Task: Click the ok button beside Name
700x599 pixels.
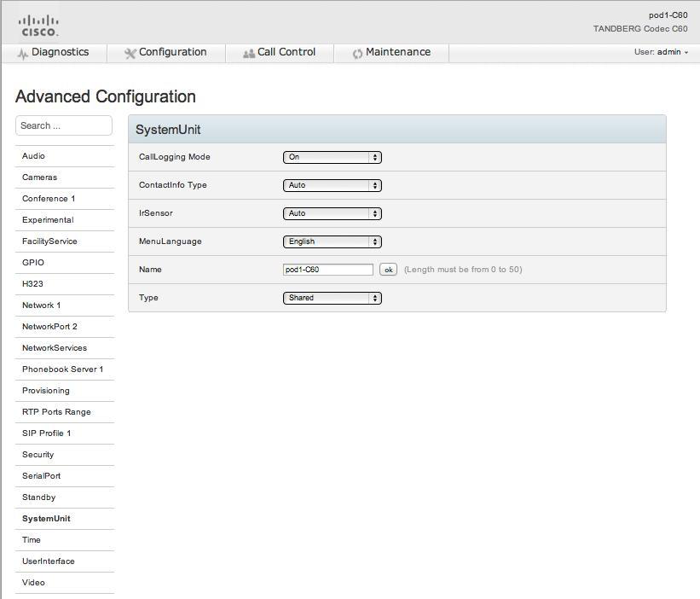Action: click(389, 270)
